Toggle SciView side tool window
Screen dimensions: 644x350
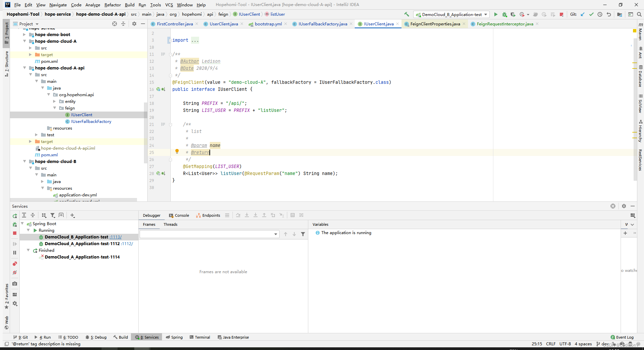click(640, 104)
